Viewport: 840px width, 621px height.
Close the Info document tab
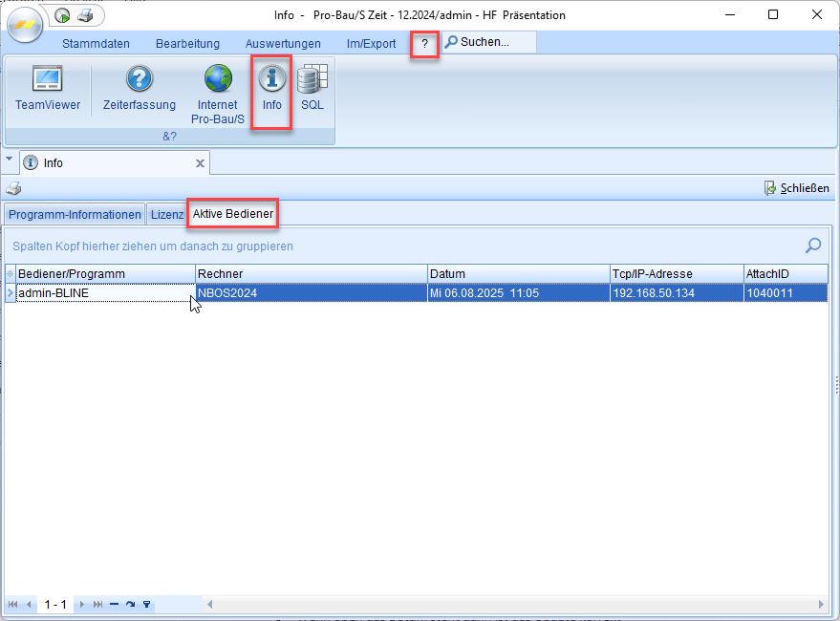point(200,163)
